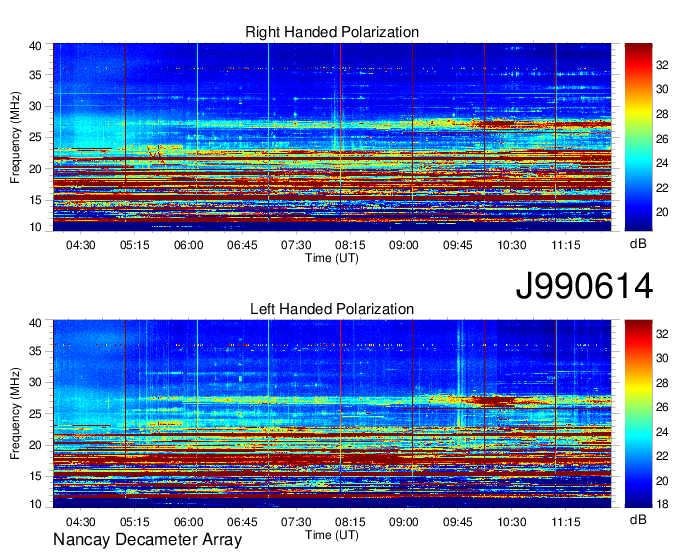Image resolution: width=680 pixels, height=552 pixels.
Task: Click 20 MHz tick on left-handed plot
Action: coord(36,445)
